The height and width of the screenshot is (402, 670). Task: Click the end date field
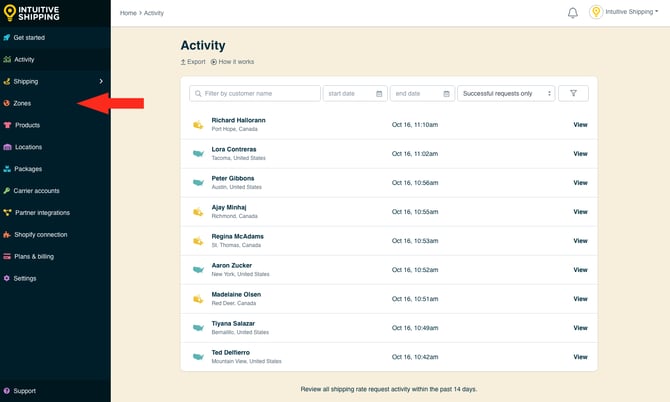422,93
